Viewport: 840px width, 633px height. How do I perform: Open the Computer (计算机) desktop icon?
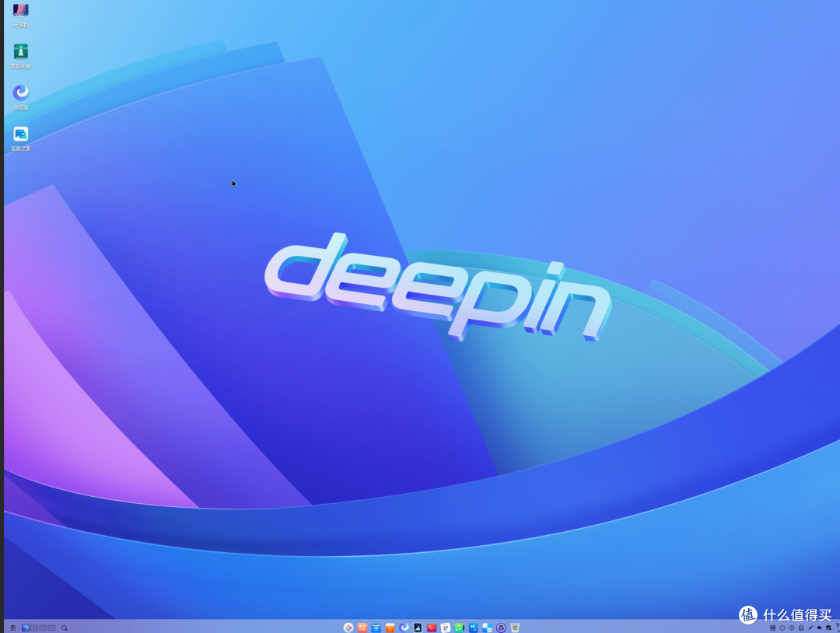point(21,15)
